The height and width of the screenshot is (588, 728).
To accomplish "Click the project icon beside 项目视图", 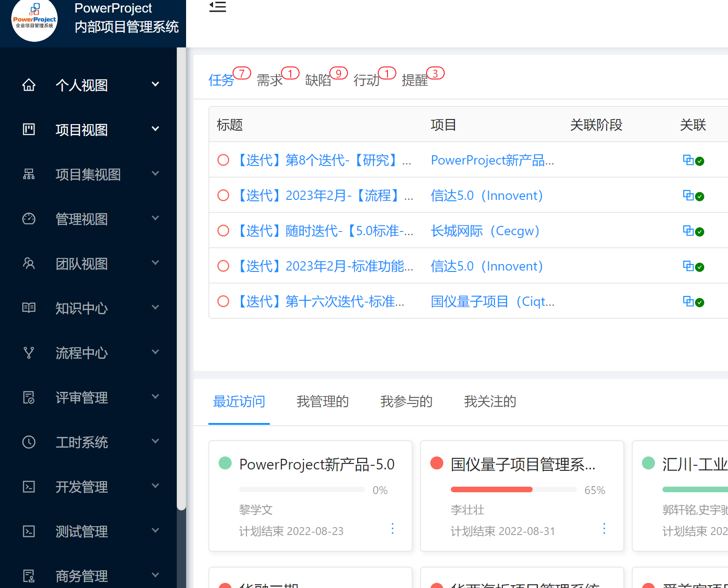I will pos(29,129).
